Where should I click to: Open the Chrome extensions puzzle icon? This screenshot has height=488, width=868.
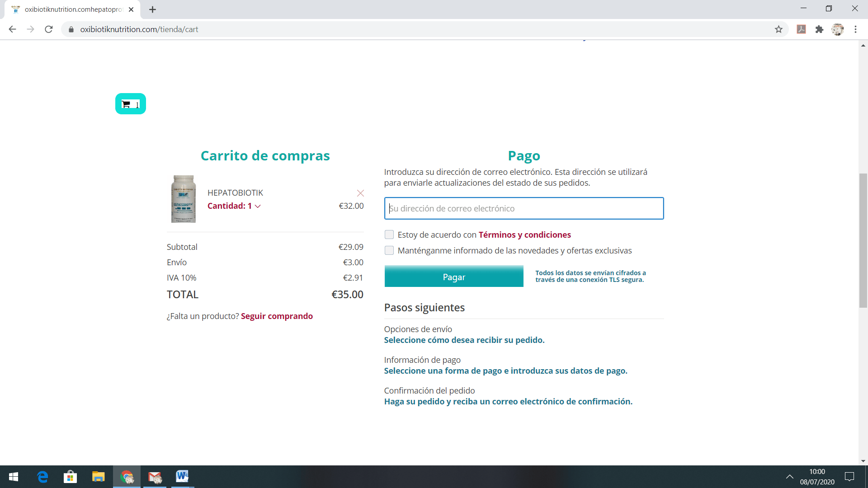click(x=819, y=29)
